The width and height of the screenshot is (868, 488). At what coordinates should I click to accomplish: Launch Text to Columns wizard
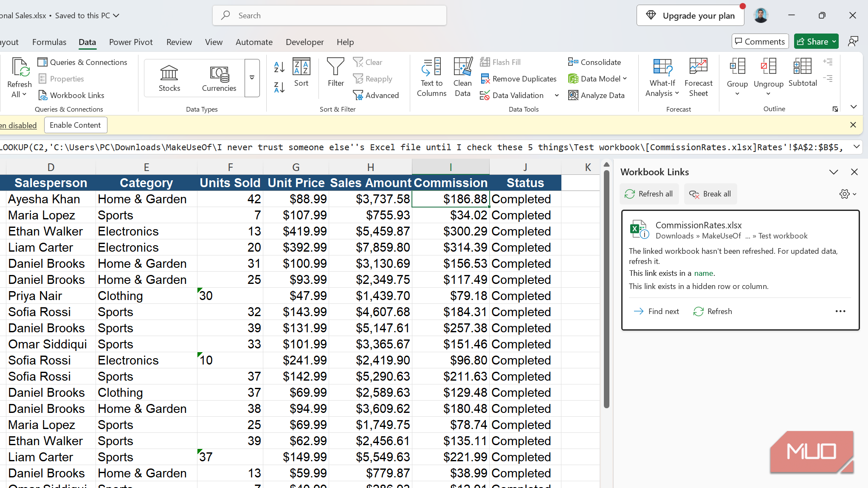431,78
